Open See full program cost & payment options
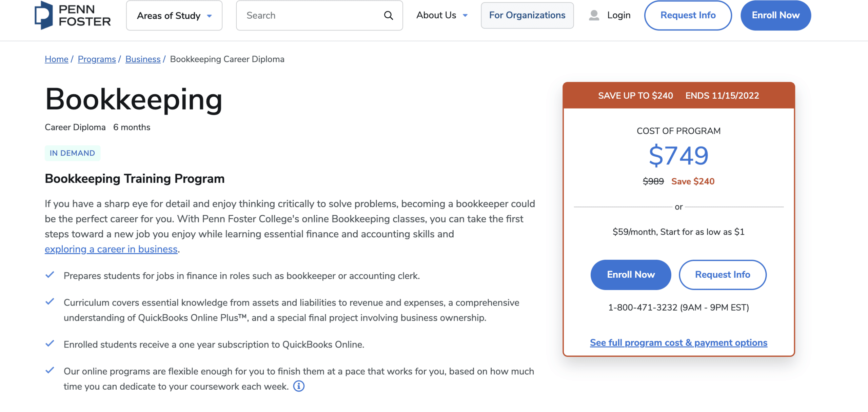 [x=678, y=343]
